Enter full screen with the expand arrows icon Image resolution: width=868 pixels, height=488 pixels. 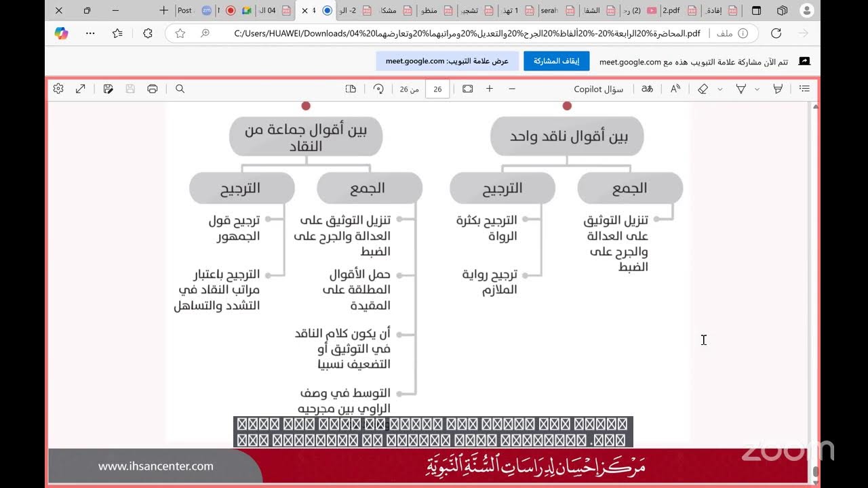tap(80, 89)
